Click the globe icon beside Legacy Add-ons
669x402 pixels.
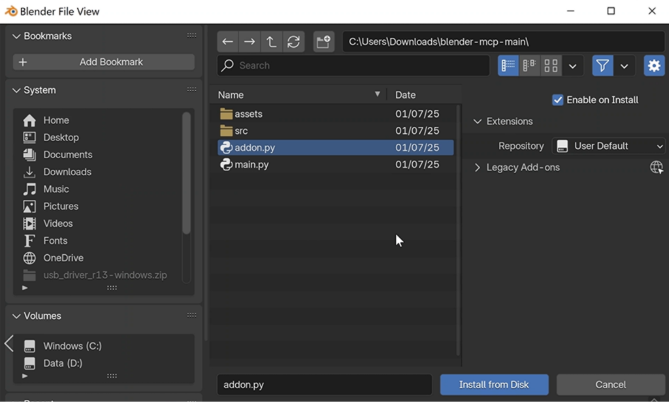pyautogui.click(x=656, y=168)
